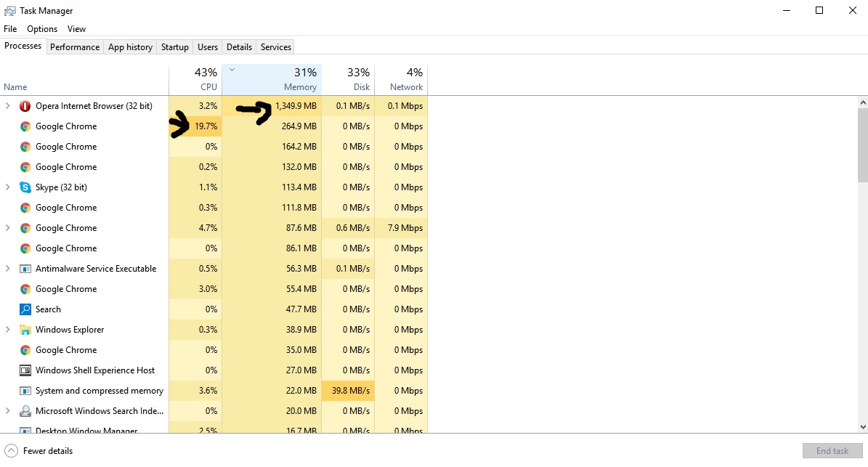Open the Details tab
Image resolution: width=868 pixels, height=467 pixels.
(x=239, y=47)
